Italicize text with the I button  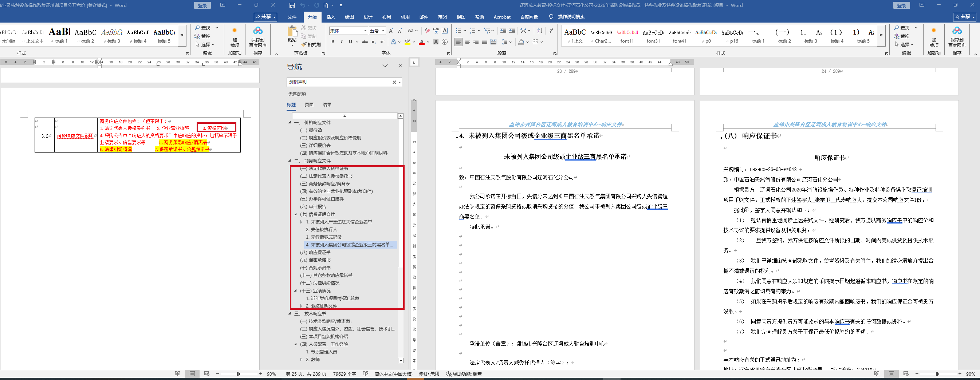342,42
